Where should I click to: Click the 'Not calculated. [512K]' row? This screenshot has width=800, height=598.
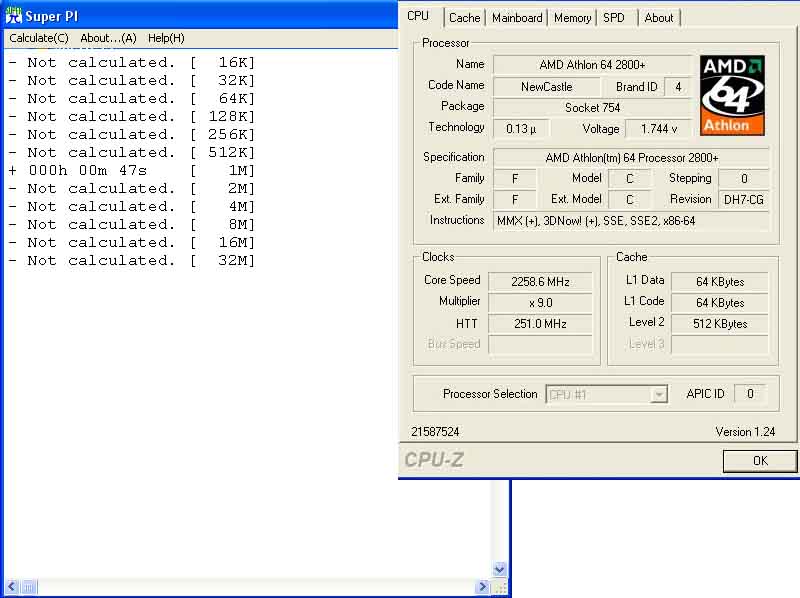point(132,153)
